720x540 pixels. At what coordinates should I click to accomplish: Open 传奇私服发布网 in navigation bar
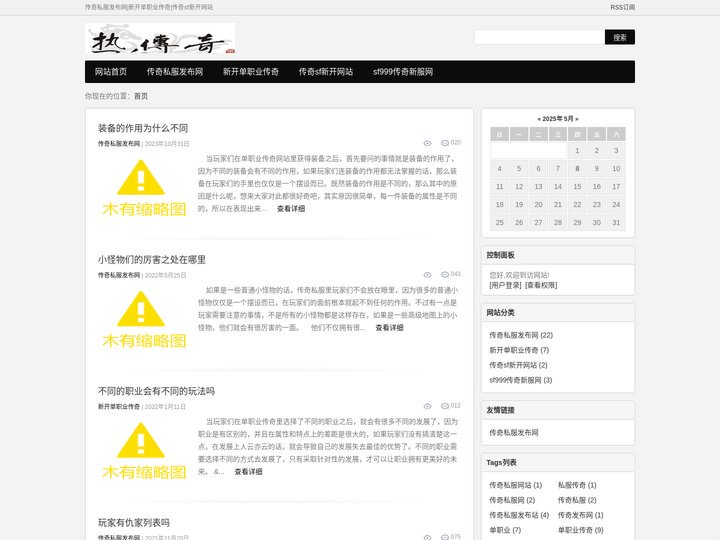[x=174, y=72]
